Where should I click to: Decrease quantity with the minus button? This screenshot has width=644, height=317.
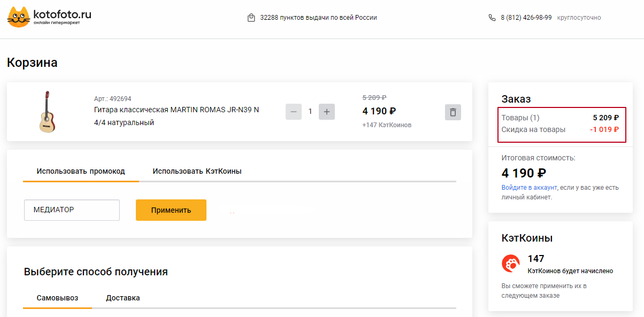point(294,112)
